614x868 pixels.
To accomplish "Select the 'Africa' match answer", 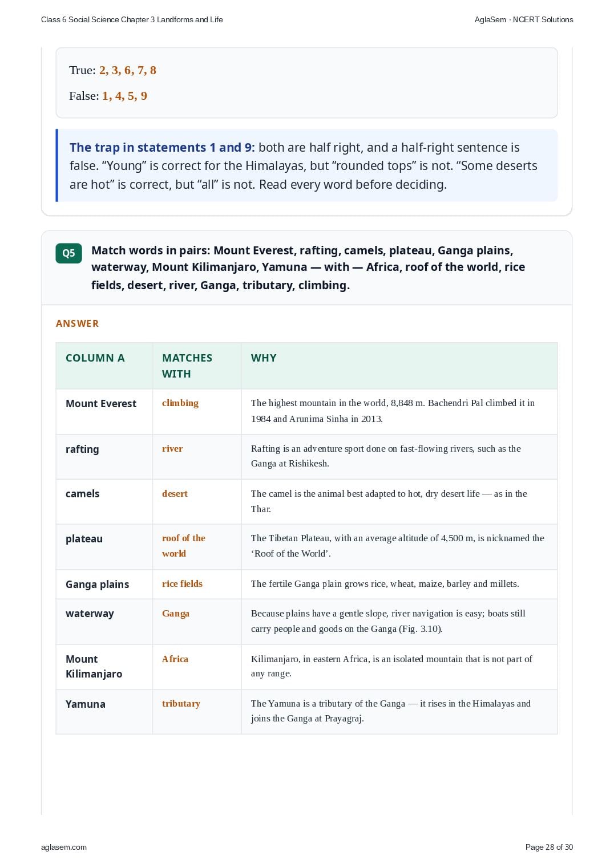I will click(x=175, y=659).
